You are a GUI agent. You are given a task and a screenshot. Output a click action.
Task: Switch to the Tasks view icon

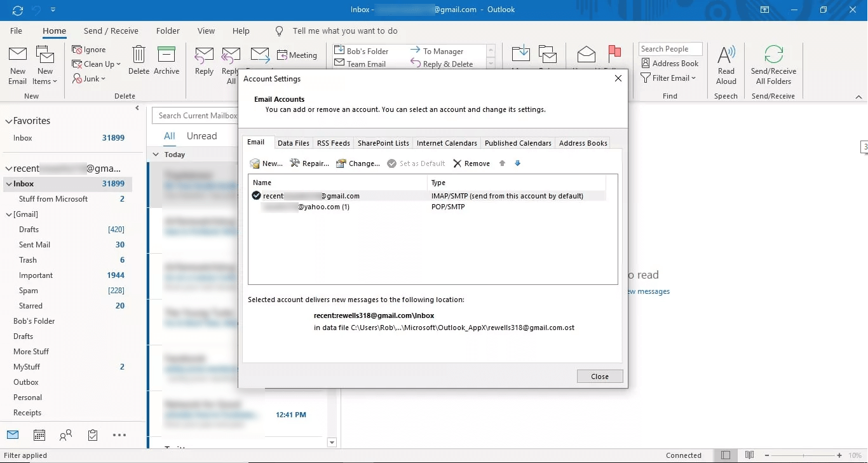coord(93,435)
